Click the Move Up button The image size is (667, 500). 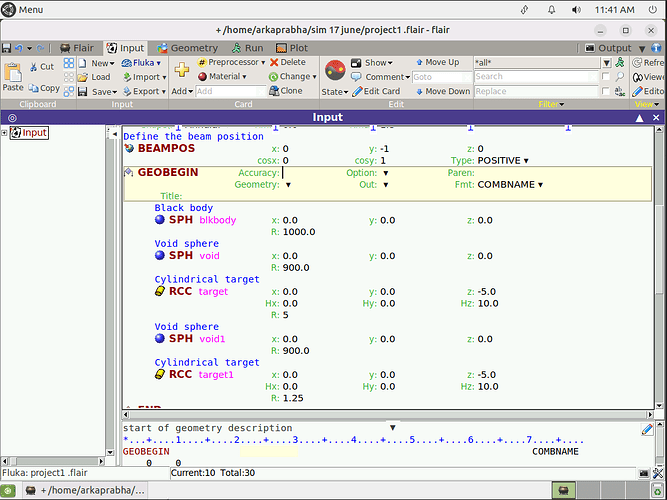(439, 62)
